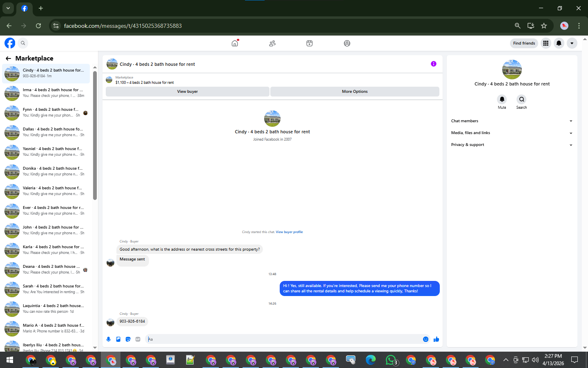Open the Sarah conversation
The height and width of the screenshot is (368, 588).
coord(46,289)
